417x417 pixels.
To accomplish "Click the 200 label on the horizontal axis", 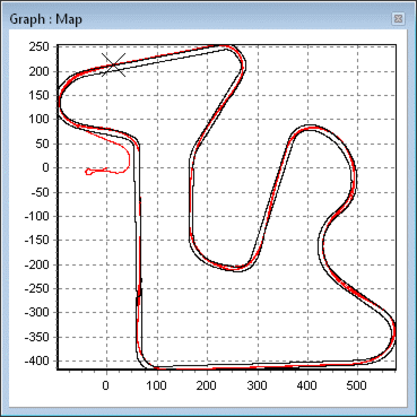I will [206, 386].
